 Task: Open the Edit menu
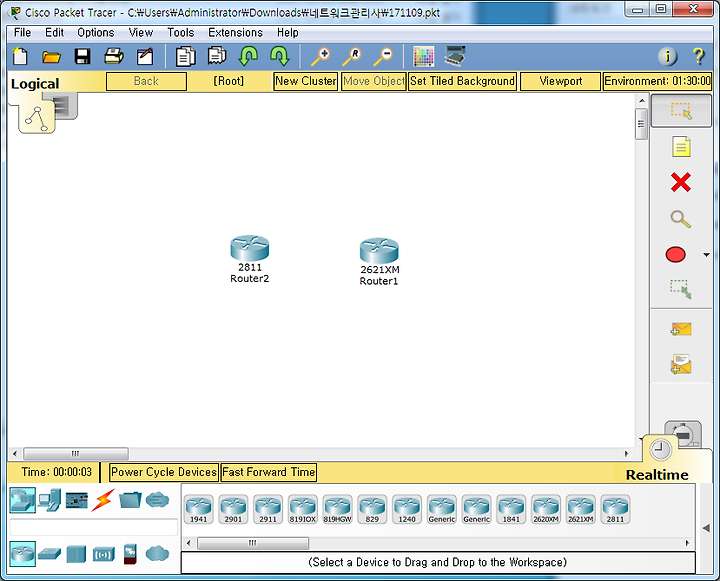point(54,33)
